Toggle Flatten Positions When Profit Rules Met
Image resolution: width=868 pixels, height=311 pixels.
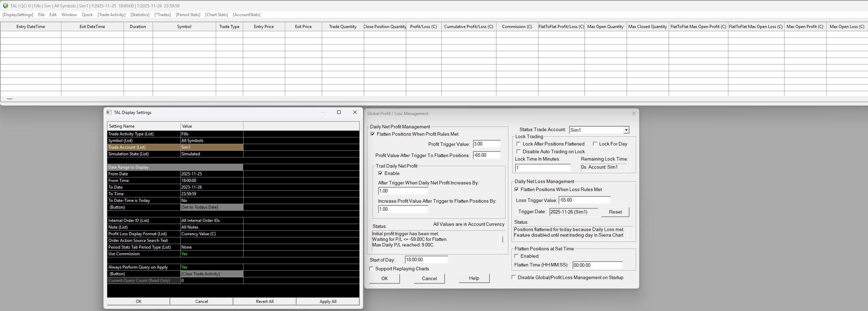(x=373, y=134)
